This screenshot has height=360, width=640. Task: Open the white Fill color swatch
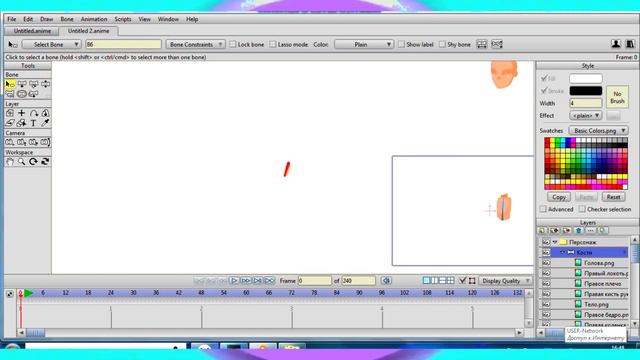585,78
